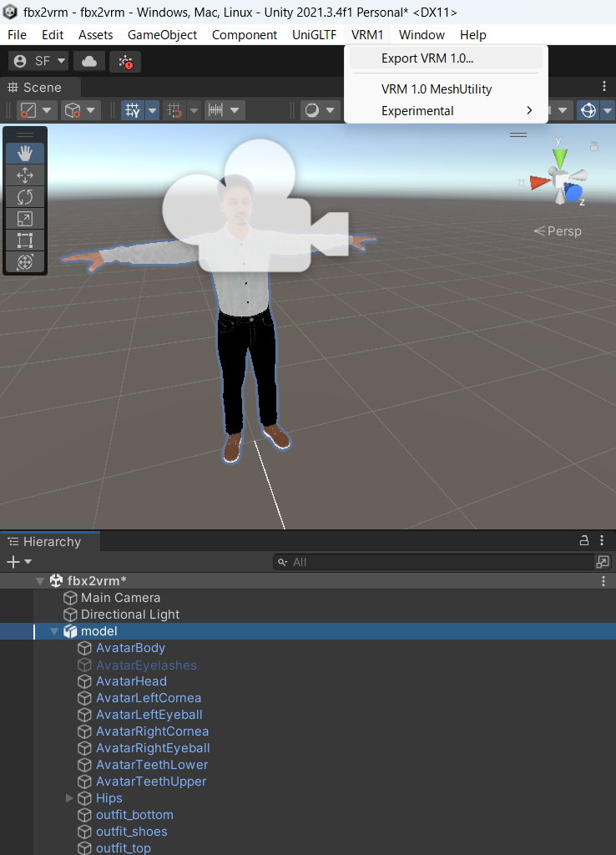
Task: Click the tool handle cube icon
Action: click(x=73, y=110)
